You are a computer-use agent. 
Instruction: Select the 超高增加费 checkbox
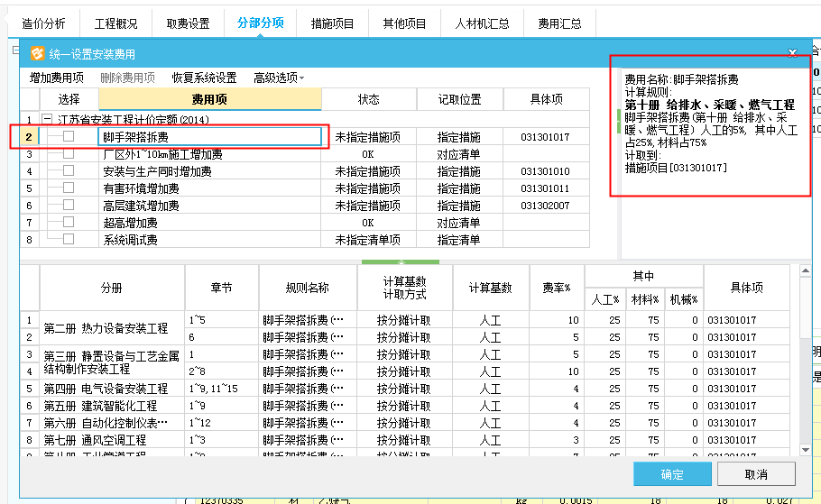[x=69, y=223]
